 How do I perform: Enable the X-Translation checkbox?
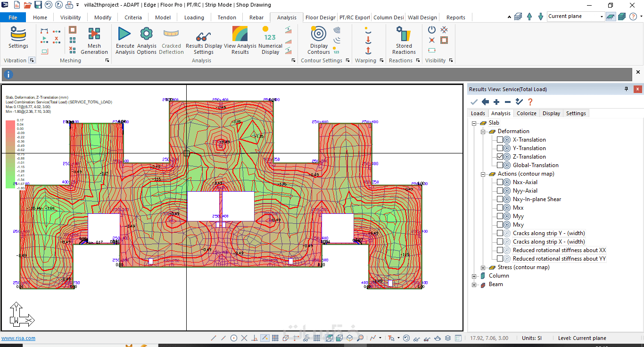[x=500, y=140]
